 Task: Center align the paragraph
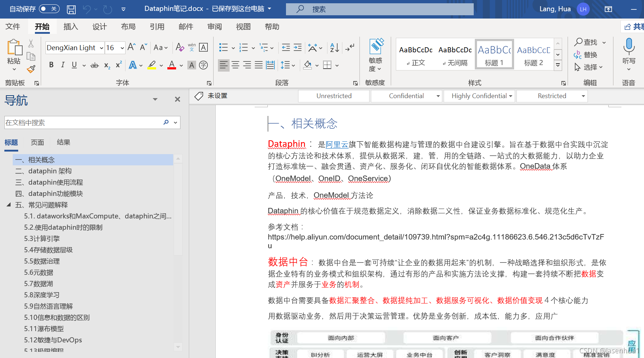click(235, 65)
